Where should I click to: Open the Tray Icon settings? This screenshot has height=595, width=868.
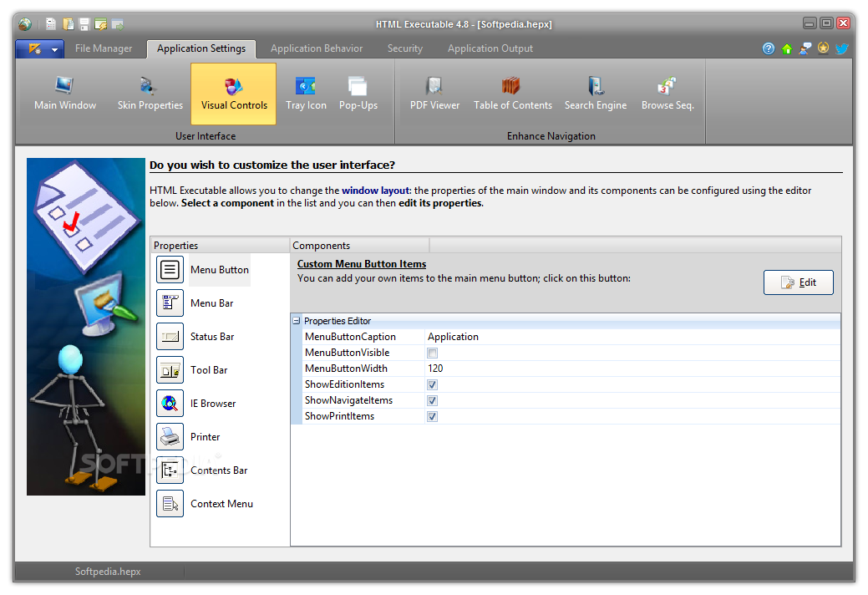pos(306,94)
